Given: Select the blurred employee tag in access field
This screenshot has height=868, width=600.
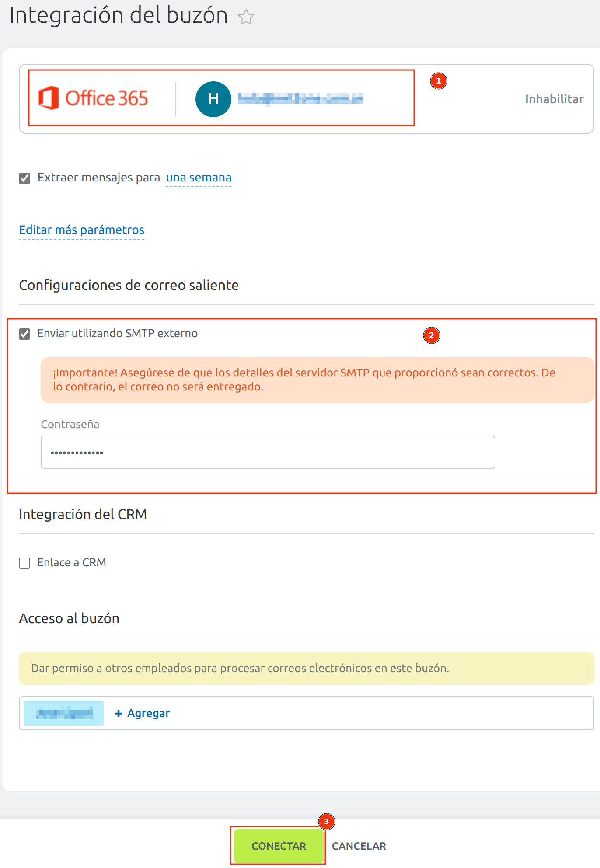Looking at the screenshot, I should [64, 713].
